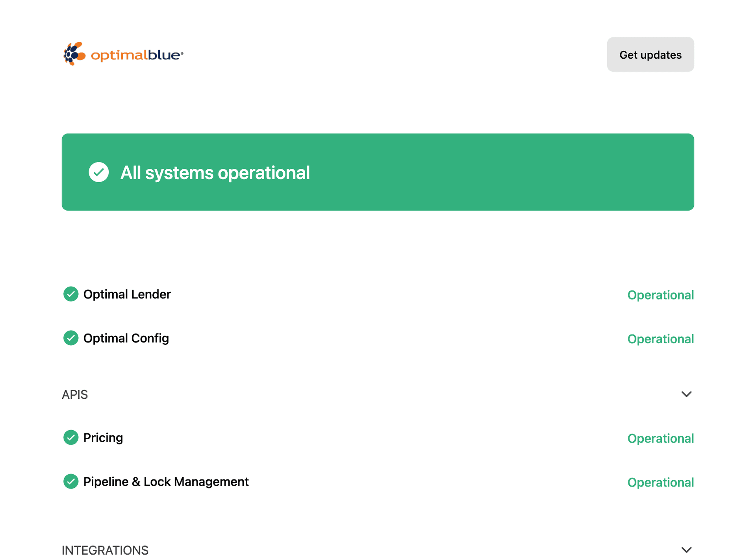Click Operational status for Pricing

(x=660, y=438)
